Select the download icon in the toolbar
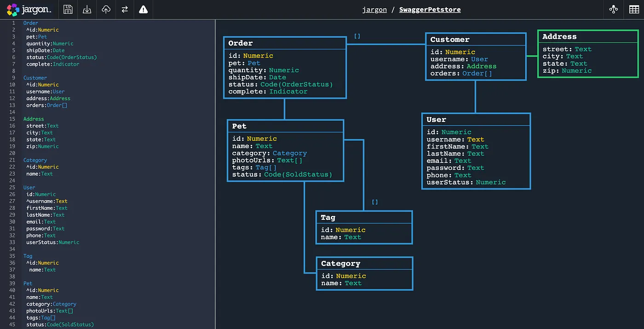The height and width of the screenshot is (329, 644). pyautogui.click(x=86, y=9)
